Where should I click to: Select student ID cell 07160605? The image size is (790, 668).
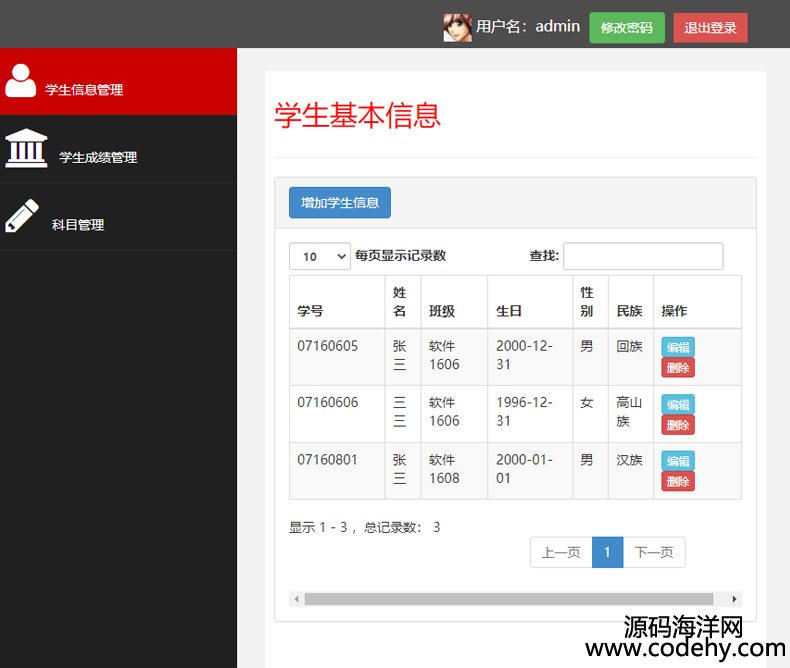[337, 357]
